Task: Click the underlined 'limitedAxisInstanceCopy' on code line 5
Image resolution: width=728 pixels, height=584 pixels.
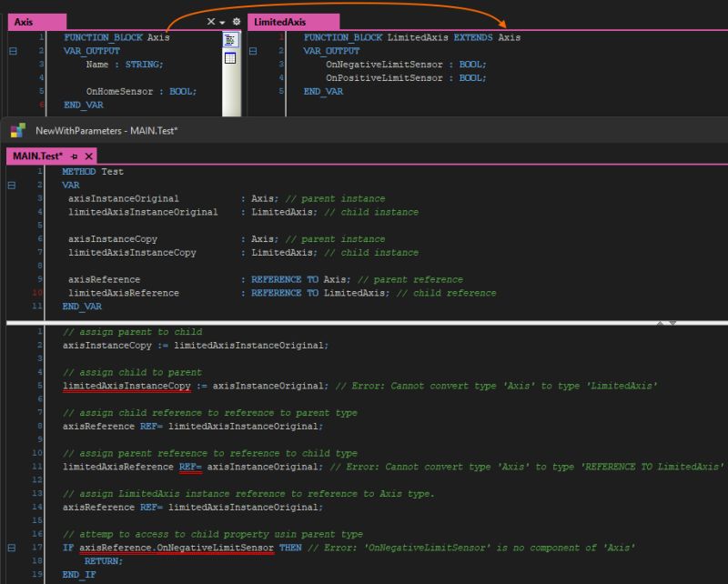Action: pos(126,387)
